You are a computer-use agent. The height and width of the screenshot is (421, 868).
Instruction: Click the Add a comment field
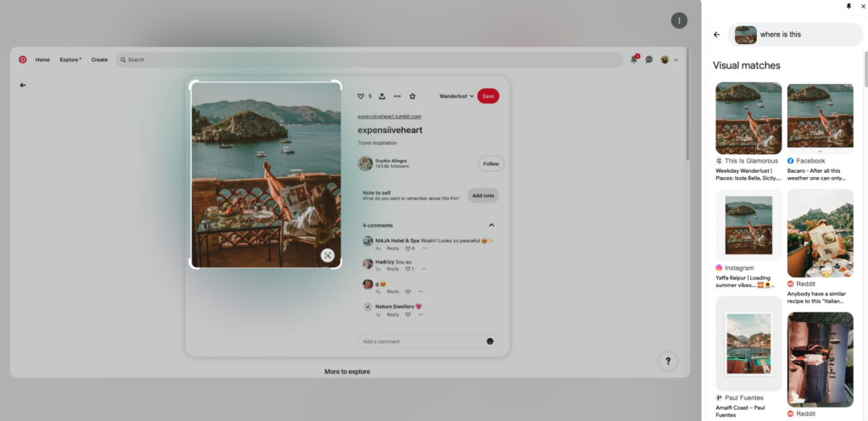click(x=428, y=341)
